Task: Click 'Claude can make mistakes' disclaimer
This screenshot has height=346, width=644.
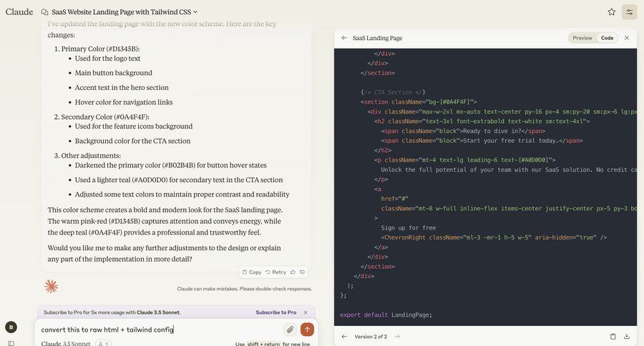Action: [245, 289]
